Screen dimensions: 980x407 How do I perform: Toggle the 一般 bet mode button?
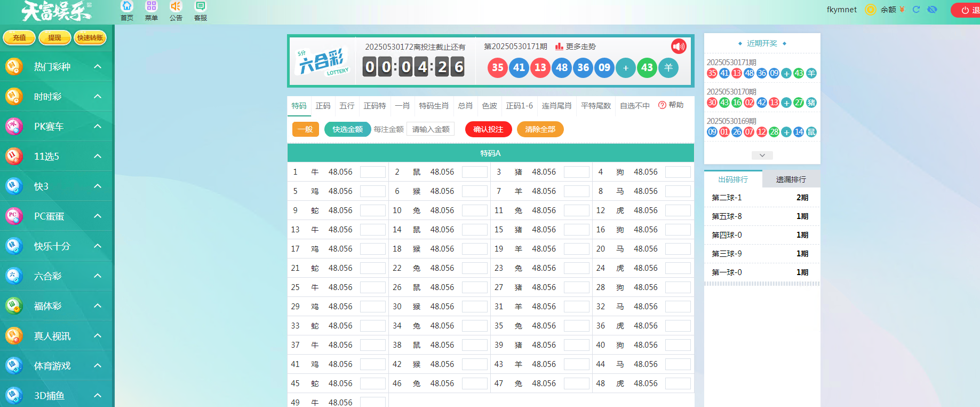(x=306, y=129)
